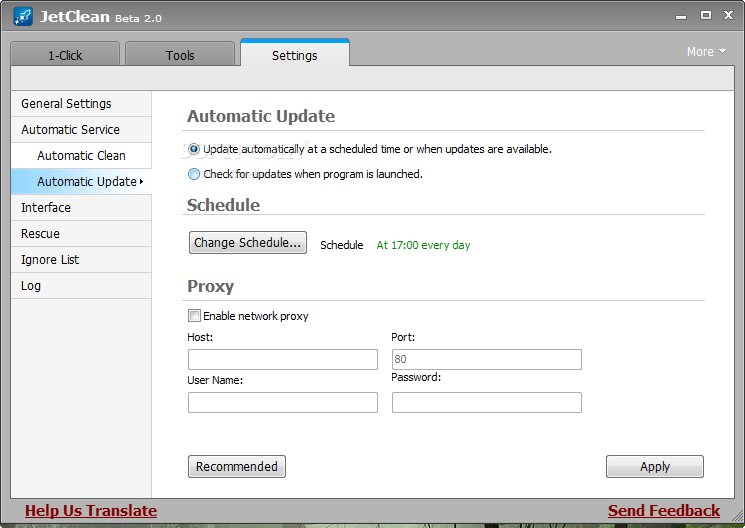
Task: Click the Apply button
Action: pyautogui.click(x=655, y=466)
